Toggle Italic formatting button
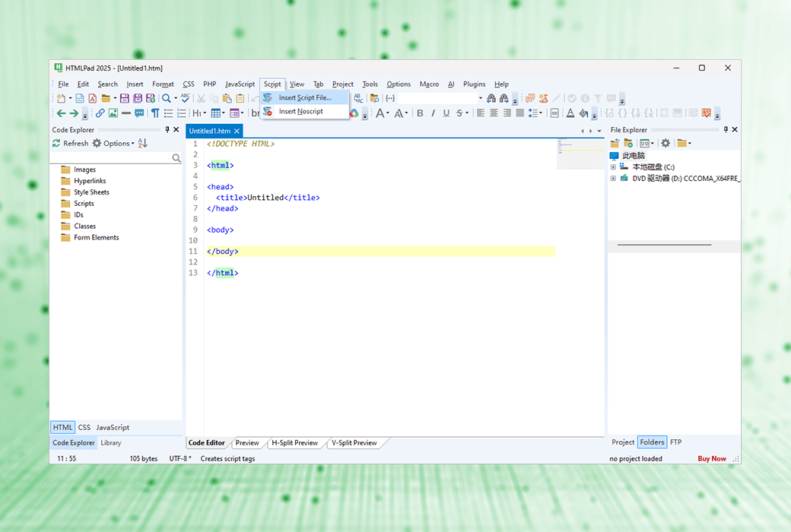This screenshot has height=532, width=791. [433, 113]
